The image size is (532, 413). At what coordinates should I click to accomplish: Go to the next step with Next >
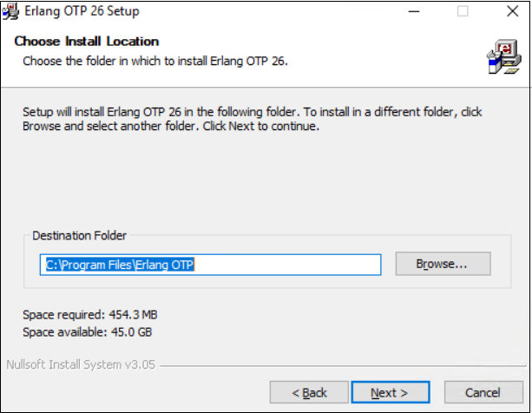point(389,393)
